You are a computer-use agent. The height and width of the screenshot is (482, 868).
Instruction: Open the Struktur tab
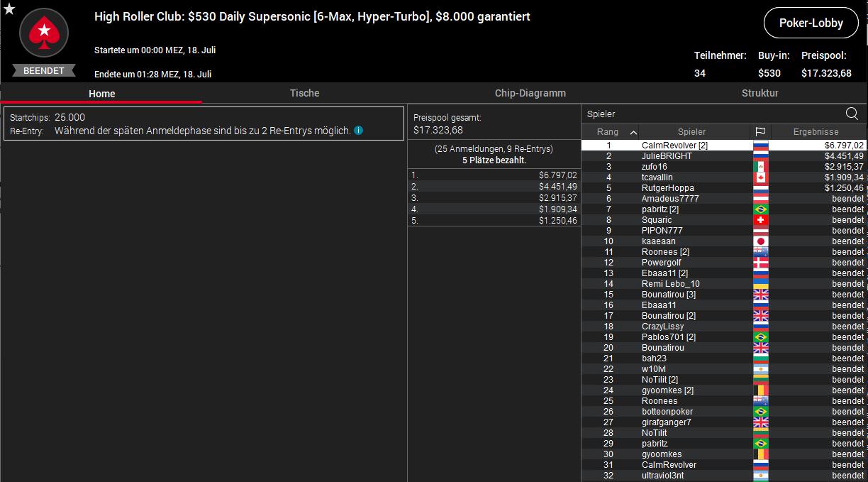(x=759, y=93)
